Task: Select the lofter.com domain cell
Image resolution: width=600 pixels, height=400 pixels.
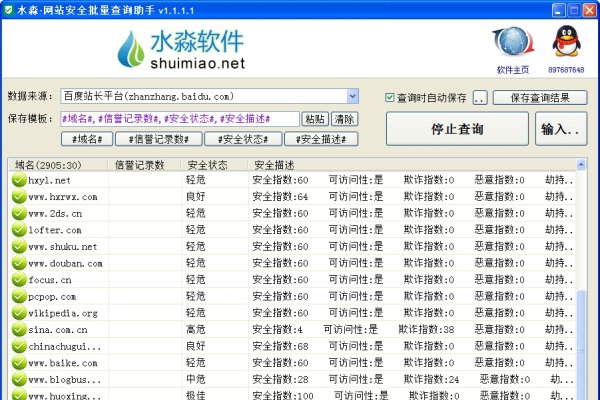Action: click(x=55, y=230)
